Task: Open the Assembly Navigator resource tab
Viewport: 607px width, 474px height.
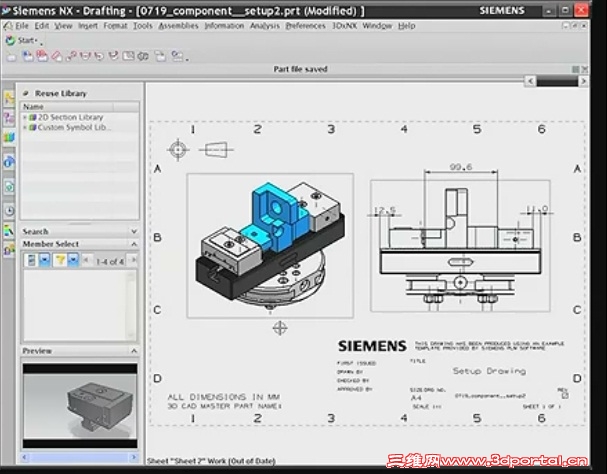Action: [x=9, y=98]
